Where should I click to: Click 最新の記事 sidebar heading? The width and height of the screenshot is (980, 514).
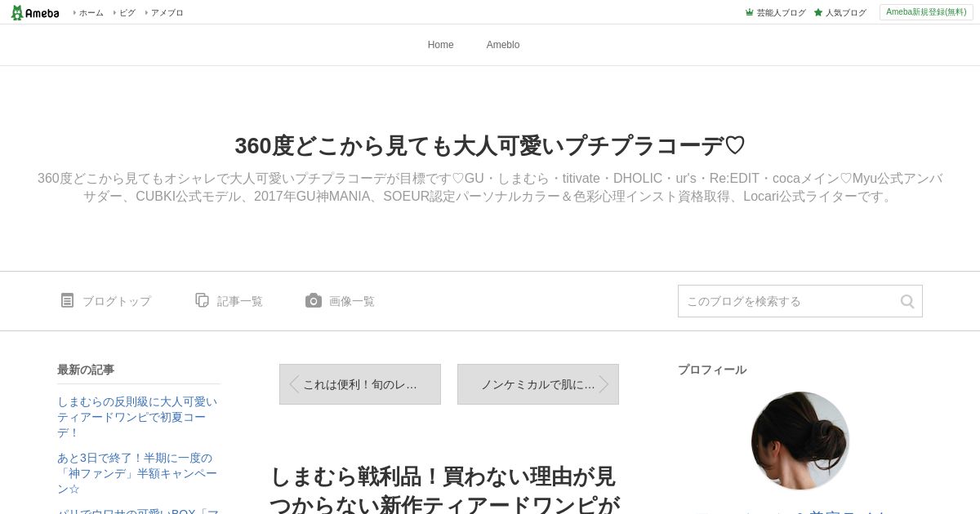click(x=86, y=370)
